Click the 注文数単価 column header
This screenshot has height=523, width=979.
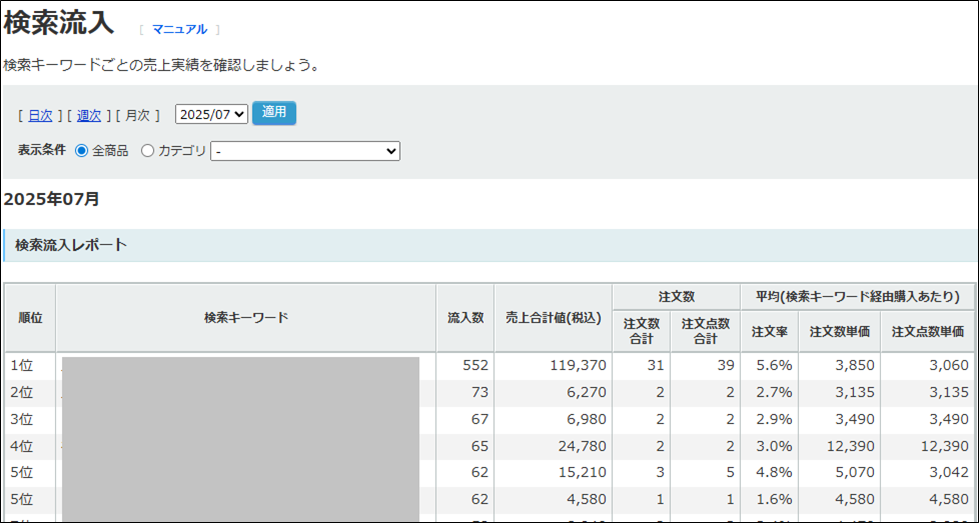pos(839,331)
